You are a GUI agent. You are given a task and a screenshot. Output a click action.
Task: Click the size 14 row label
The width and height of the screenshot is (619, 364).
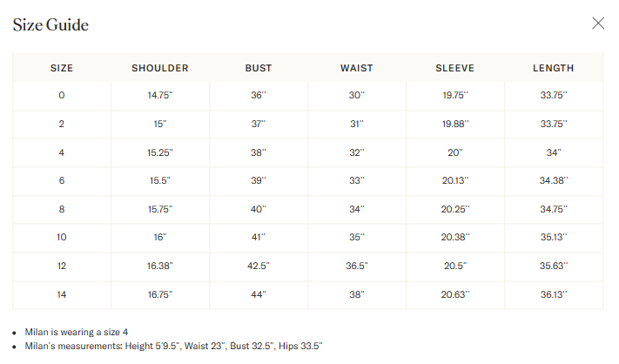(x=62, y=294)
